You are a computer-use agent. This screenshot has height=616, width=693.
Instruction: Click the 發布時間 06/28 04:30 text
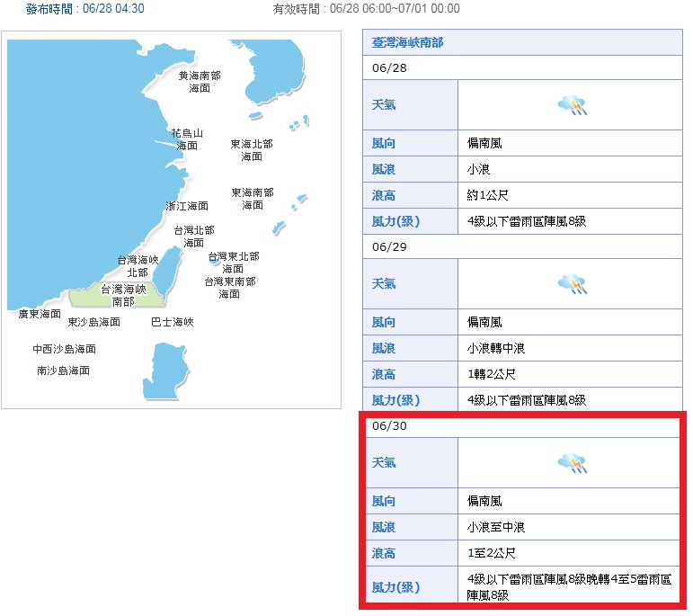pyautogui.click(x=84, y=8)
